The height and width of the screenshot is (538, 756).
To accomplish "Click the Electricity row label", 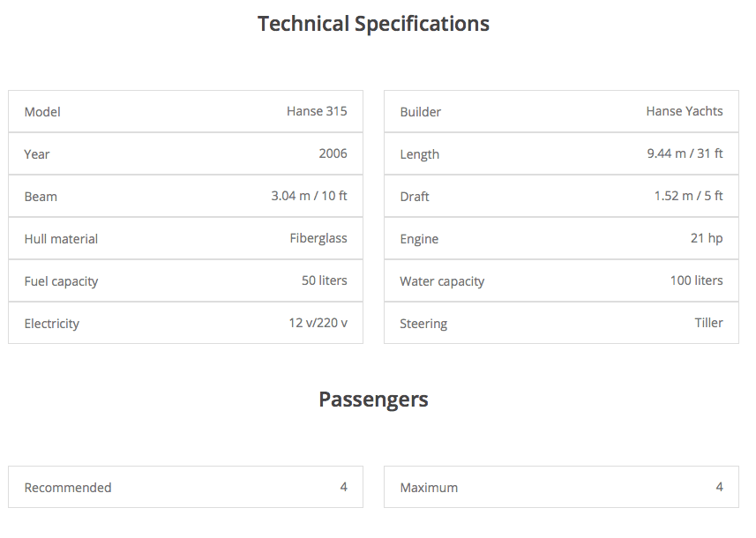I will [x=51, y=324].
